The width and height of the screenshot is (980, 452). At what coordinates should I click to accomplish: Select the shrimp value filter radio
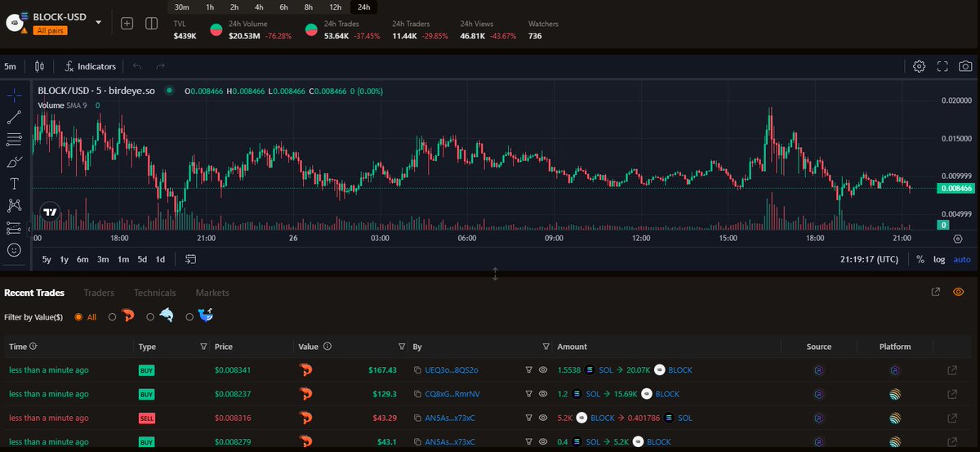pos(113,316)
